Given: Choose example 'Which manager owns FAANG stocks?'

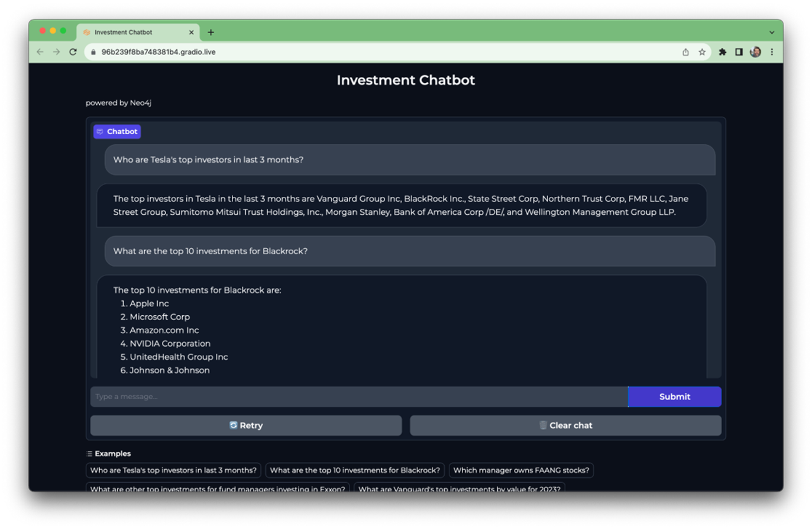Looking at the screenshot, I should [x=521, y=470].
